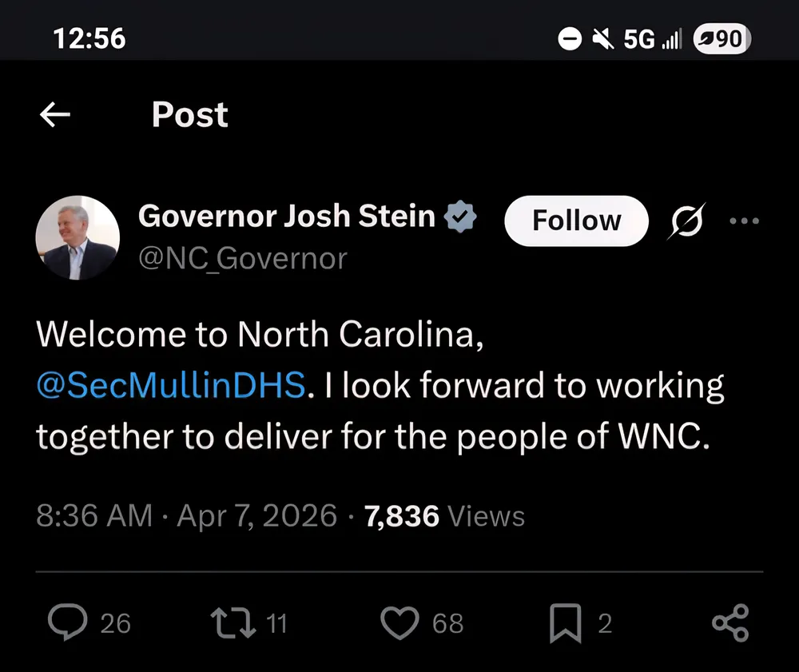
Task: Open the Grok icon beside Follow
Action: [x=686, y=221]
